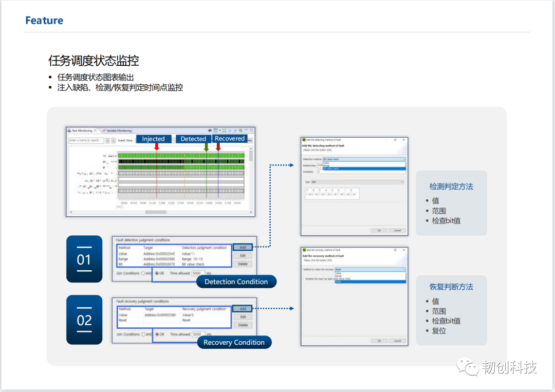
Task: Open the Type 8bit dropdown
Action: [x=357, y=182]
